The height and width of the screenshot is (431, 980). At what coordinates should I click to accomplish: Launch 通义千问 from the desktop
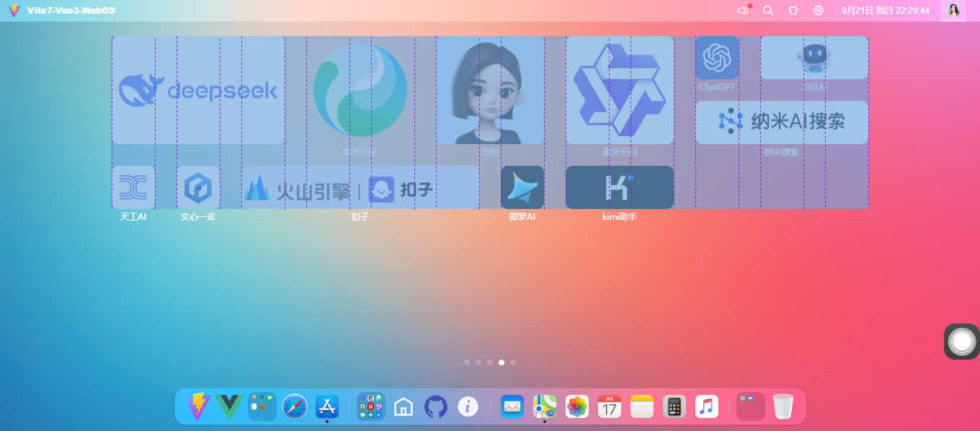coord(620,90)
